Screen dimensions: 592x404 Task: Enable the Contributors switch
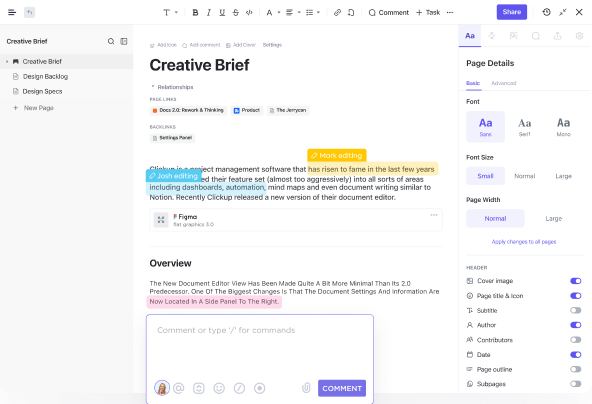pos(575,340)
